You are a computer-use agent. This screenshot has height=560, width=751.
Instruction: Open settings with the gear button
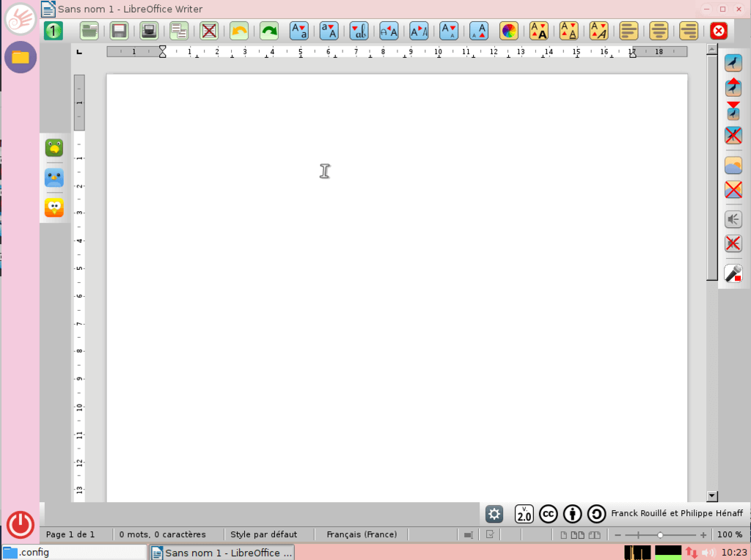(x=494, y=514)
